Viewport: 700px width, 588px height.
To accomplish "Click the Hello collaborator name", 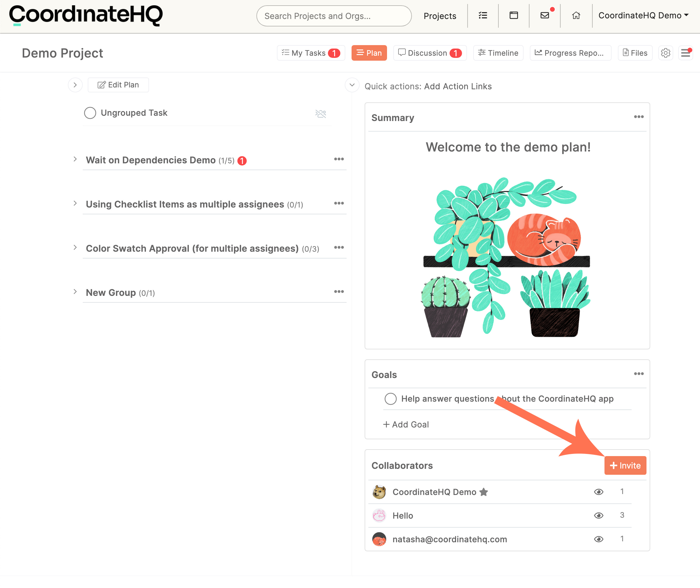I will (x=403, y=516).
